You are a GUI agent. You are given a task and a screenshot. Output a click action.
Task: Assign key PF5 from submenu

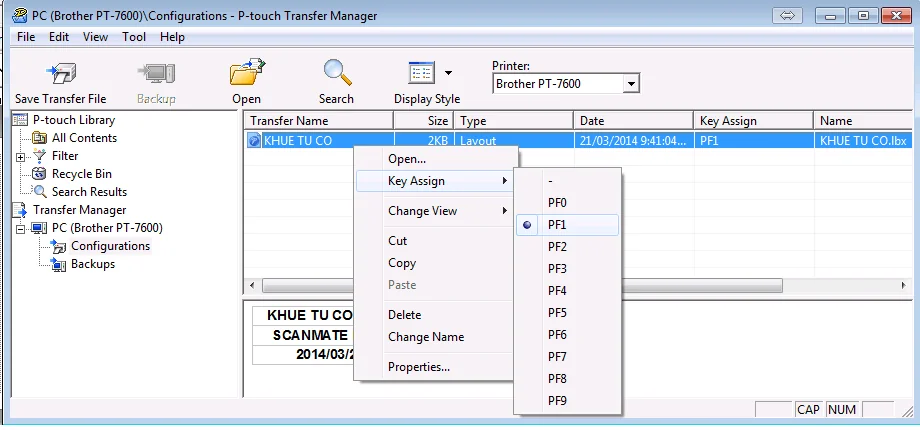tap(557, 313)
